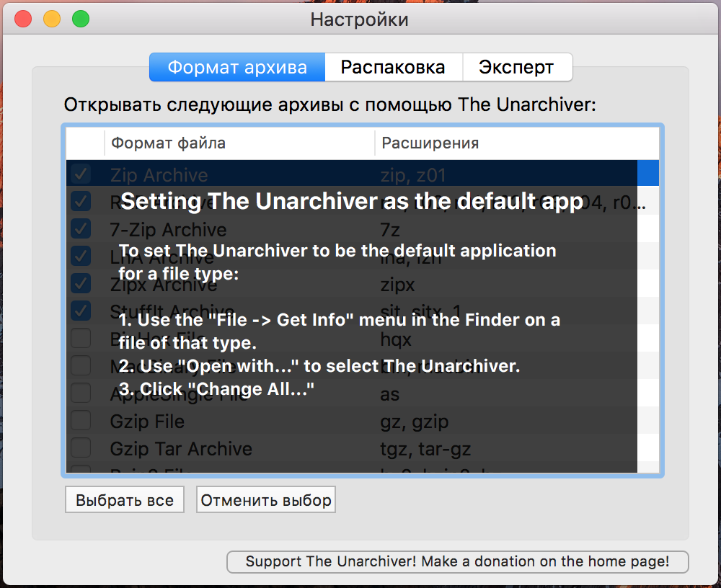Click the Выбрать все button
Screen dimensions: 721x588
125,500
